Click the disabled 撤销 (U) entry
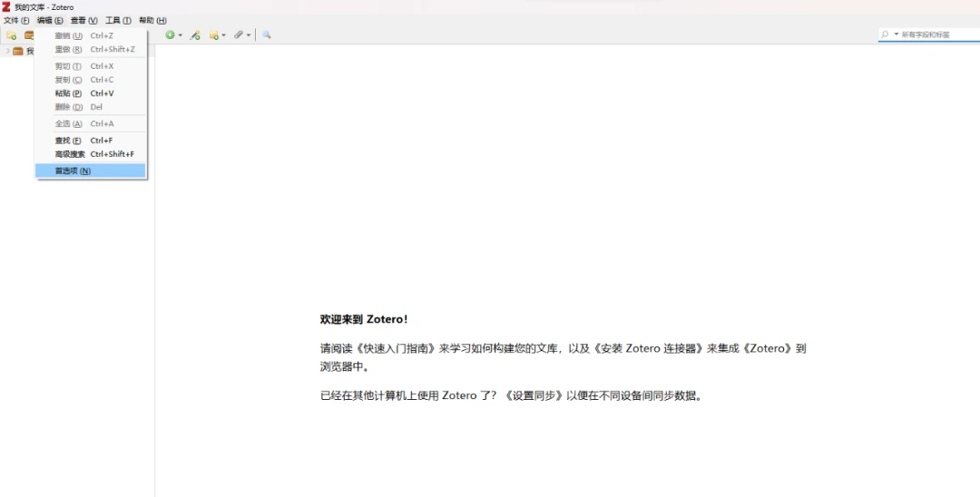The image size is (980, 497). 91,35
